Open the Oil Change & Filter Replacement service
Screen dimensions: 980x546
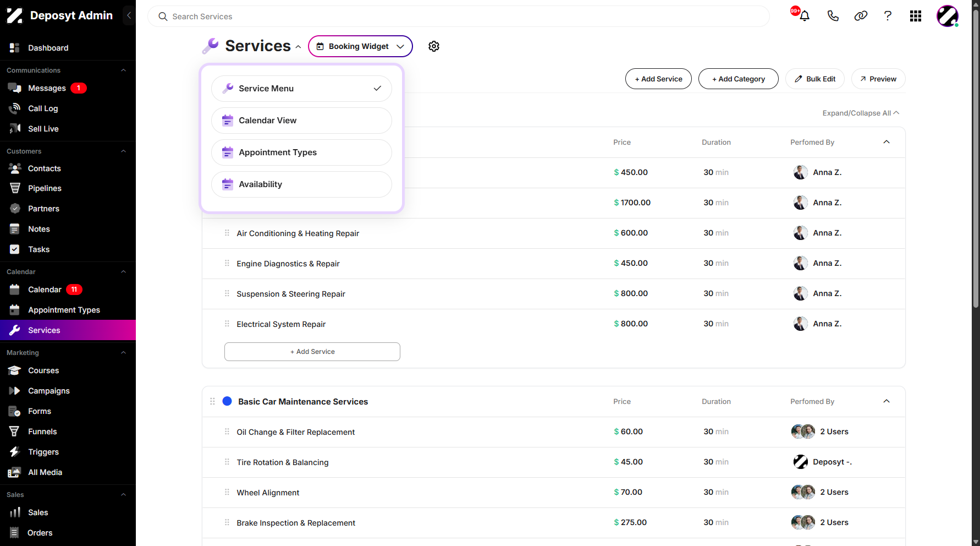[295, 432]
